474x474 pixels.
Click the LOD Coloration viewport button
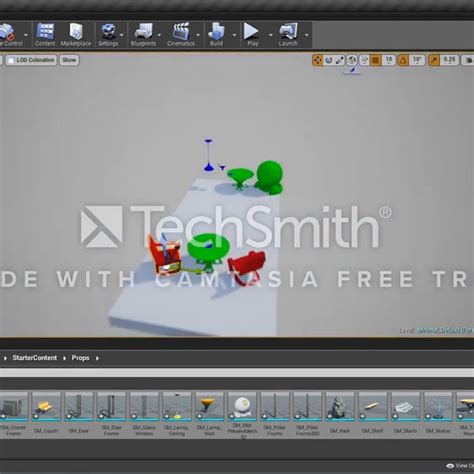(x=31, y=60)
